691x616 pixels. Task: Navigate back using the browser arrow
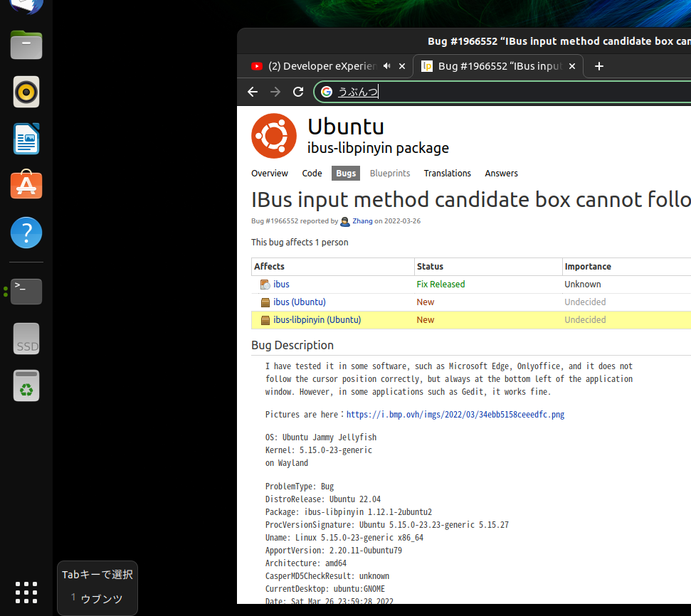(253, 92)
